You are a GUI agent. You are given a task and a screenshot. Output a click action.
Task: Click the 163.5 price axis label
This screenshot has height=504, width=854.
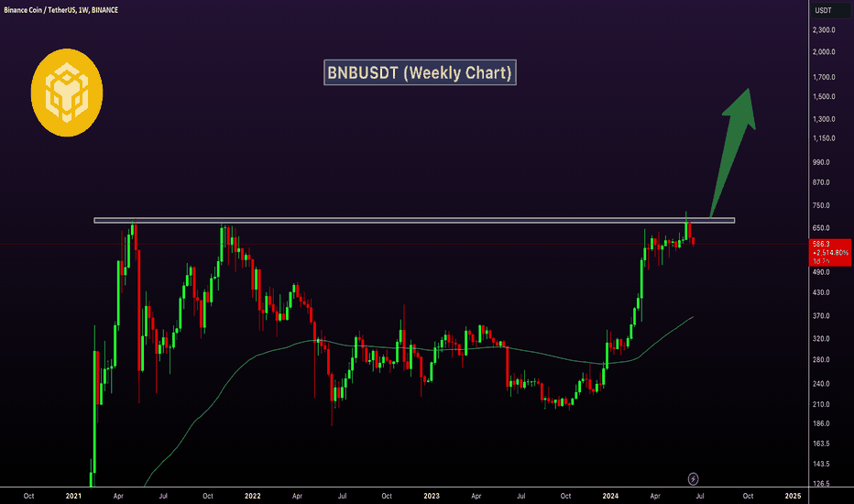(821, 444)
